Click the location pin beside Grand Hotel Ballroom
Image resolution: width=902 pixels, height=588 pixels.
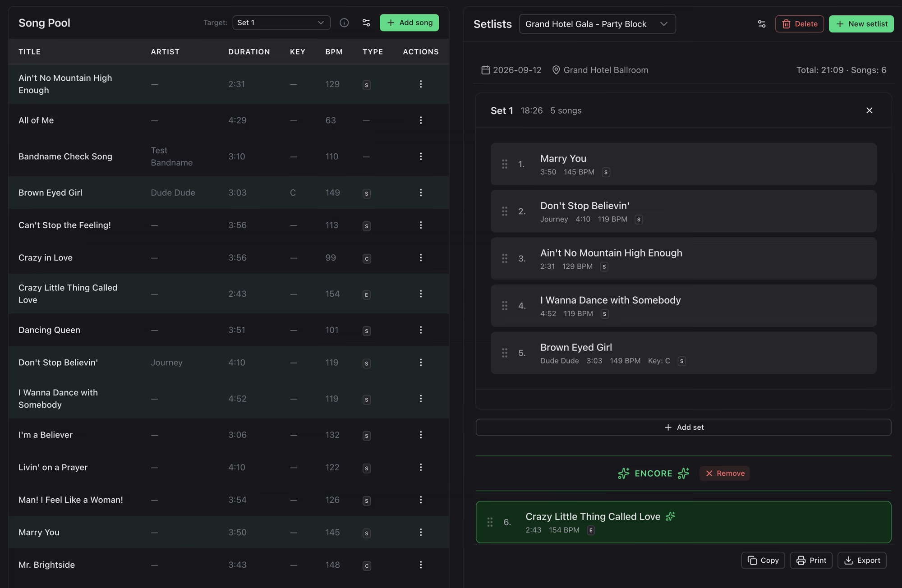pyautogui.click(x=556, y=70)
